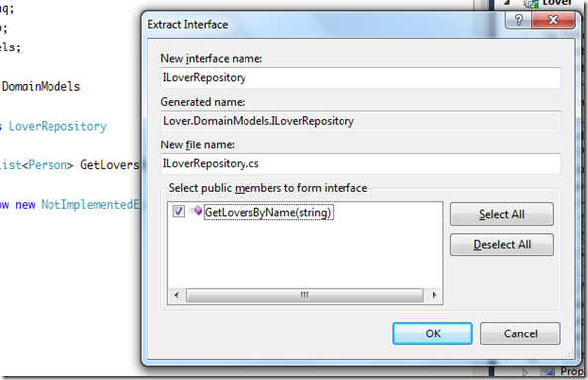Close the Extract Interface dialog
The width and height of the screenshot is (588, 380).
553,20
